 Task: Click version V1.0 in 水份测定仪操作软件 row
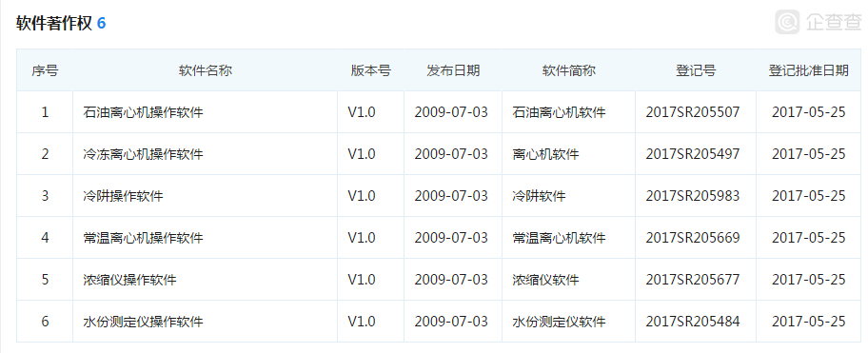(362, 322)
